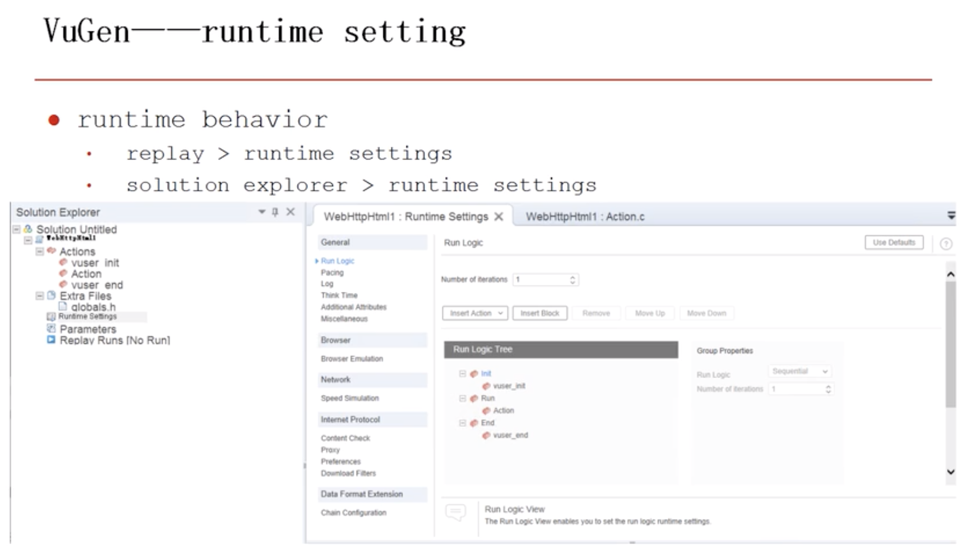Select Additional Attributes category
980x549 pixels.
click(353, 307)
